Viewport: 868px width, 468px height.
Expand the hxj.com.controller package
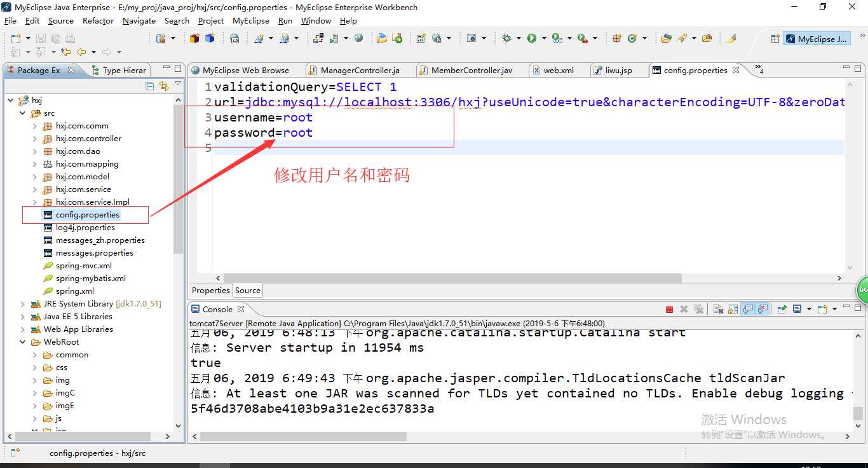[x=34, y=139]
